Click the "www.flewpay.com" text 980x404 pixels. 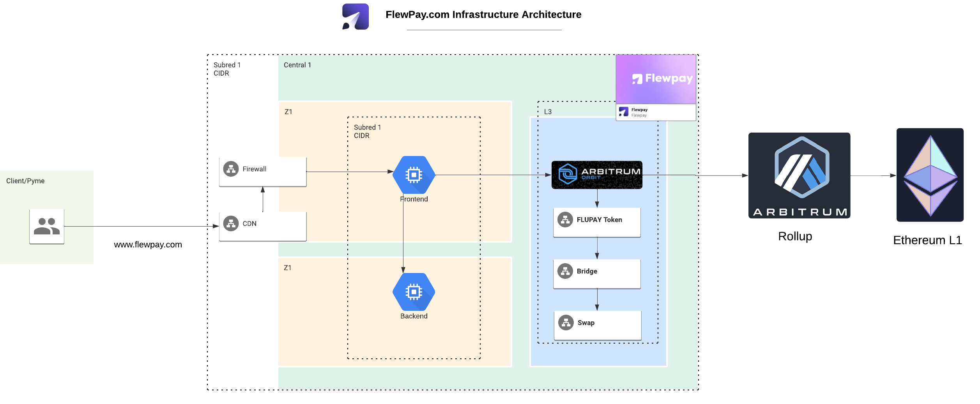pos(148,245)
